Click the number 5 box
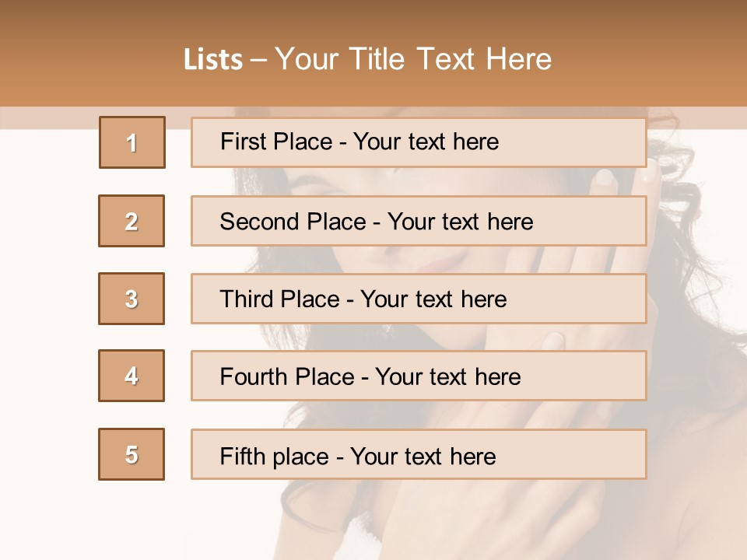The height and width of the screenshot is (560, 747). (132, 454)
